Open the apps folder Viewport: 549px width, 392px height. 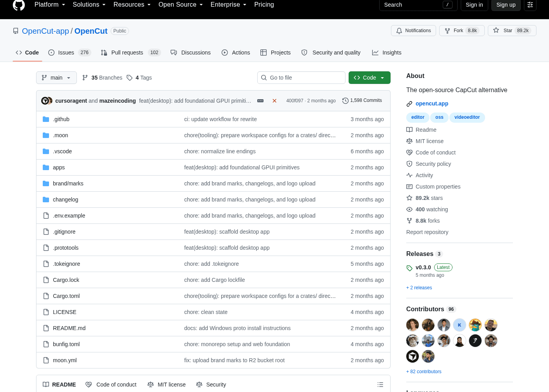click(x=59, y=167)
